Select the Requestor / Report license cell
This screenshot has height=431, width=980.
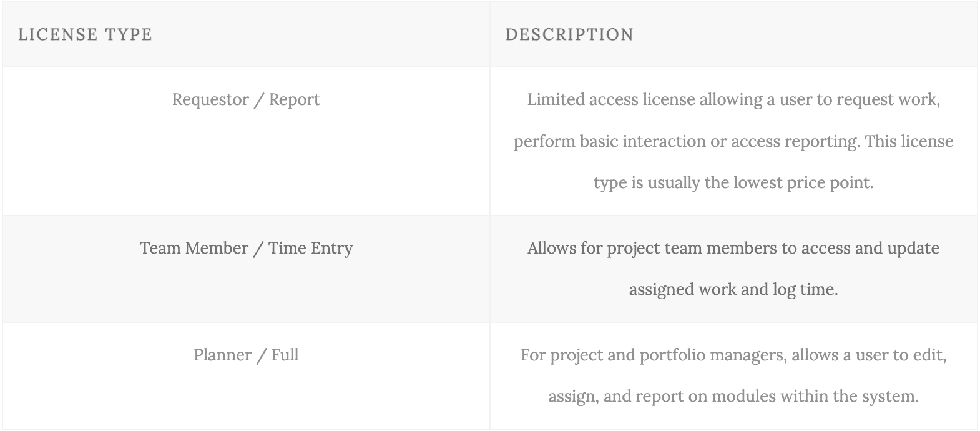(246, 141)
